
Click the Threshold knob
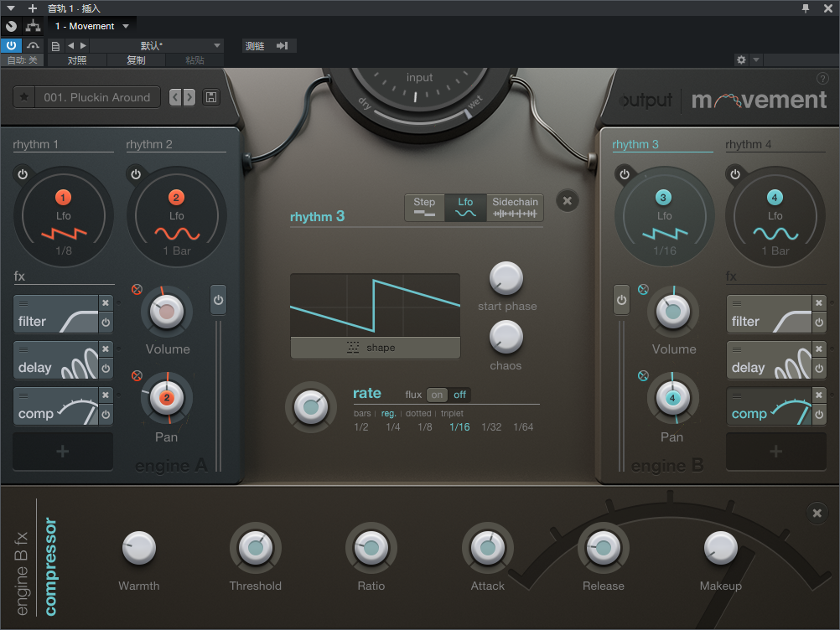[x=256, y=548]
